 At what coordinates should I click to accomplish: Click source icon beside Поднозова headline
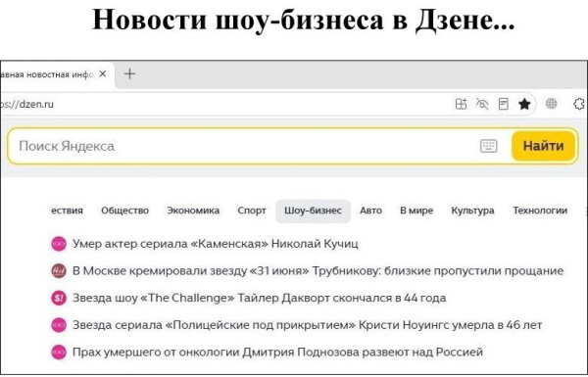click(59, 353)
